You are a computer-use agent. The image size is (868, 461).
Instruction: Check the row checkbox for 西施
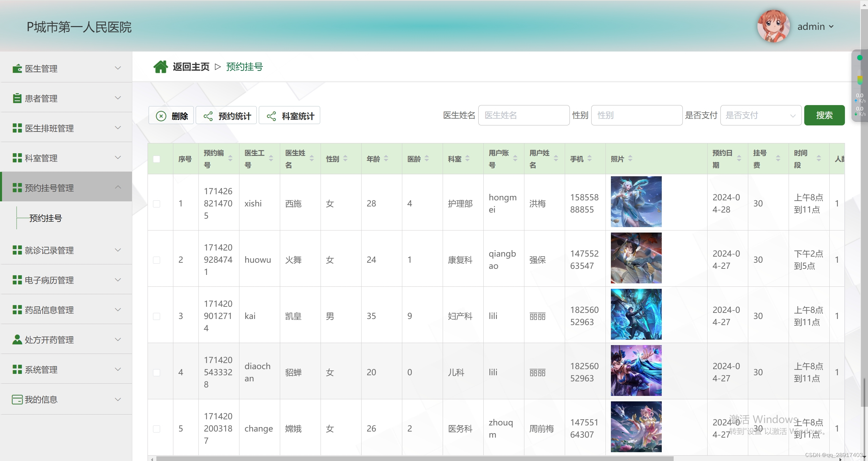coord(156,204)
